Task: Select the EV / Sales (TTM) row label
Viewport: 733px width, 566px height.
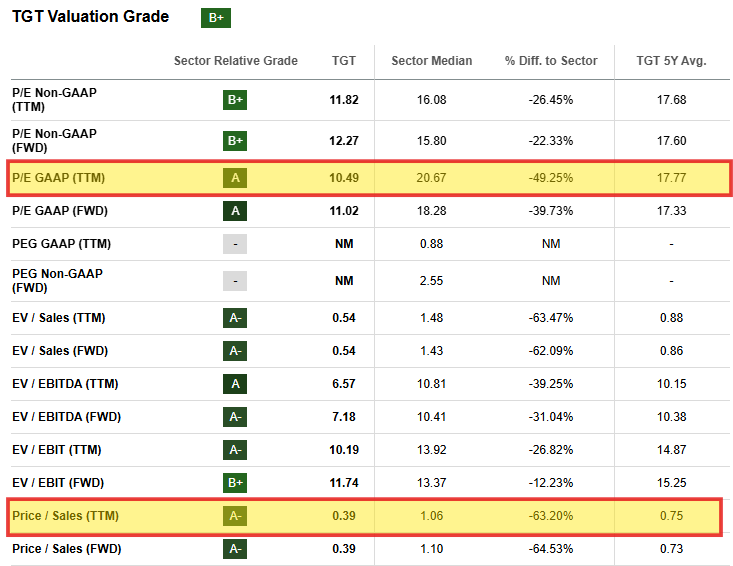Action: [58, 318]
